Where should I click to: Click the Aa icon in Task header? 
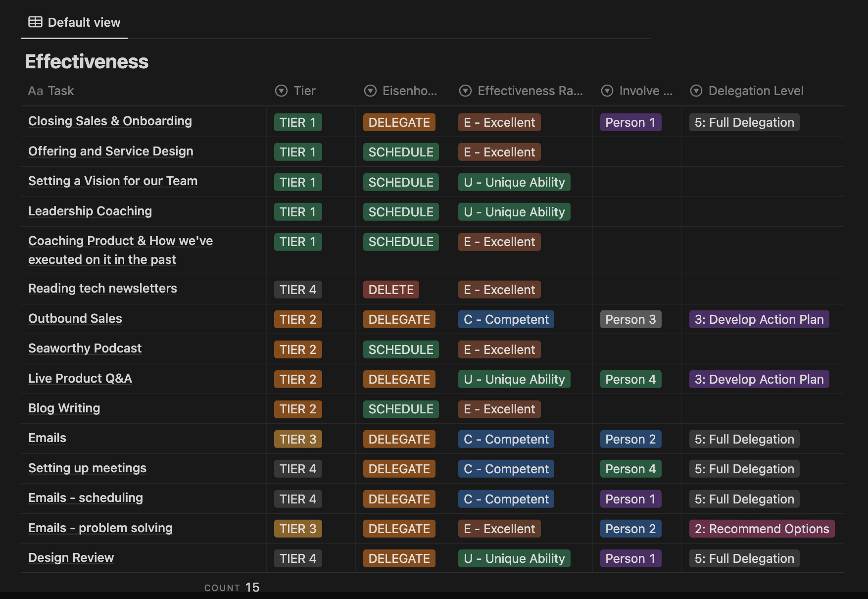pyautogui.click(x=35, y=91)
